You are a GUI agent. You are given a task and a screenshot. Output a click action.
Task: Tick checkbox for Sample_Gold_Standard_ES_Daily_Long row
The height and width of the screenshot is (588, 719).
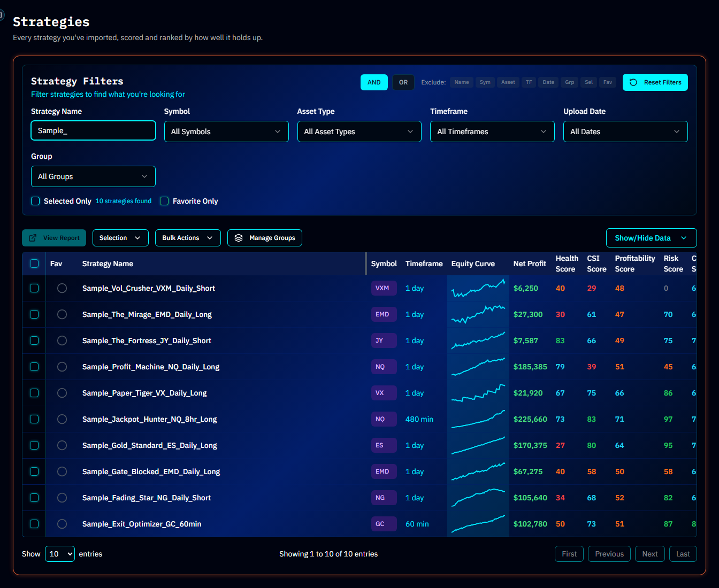[34, 445]
